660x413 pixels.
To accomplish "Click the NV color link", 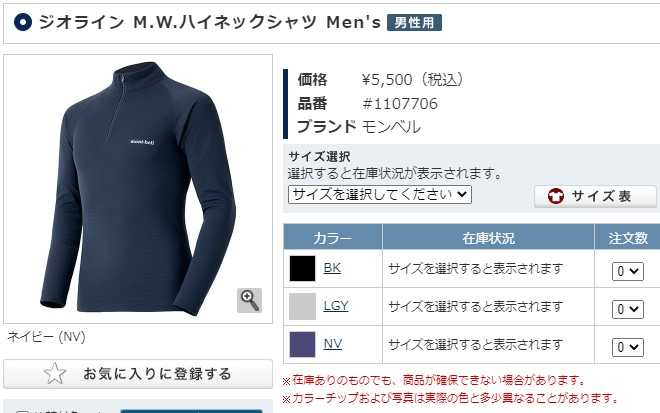I will click(333, 344).
